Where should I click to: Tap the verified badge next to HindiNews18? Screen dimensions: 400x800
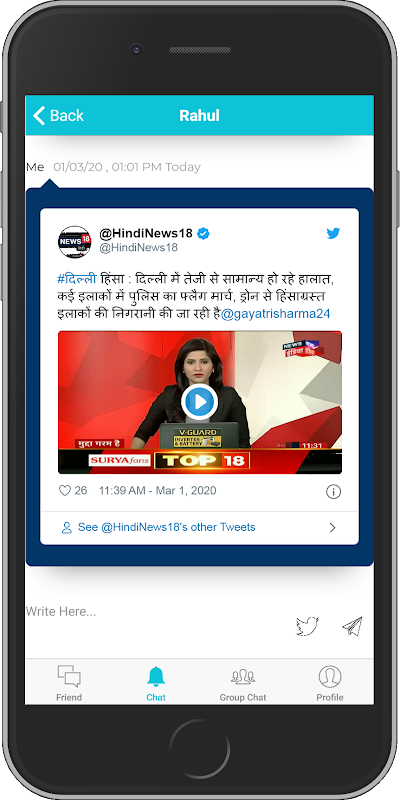click(x=204, y=234)
